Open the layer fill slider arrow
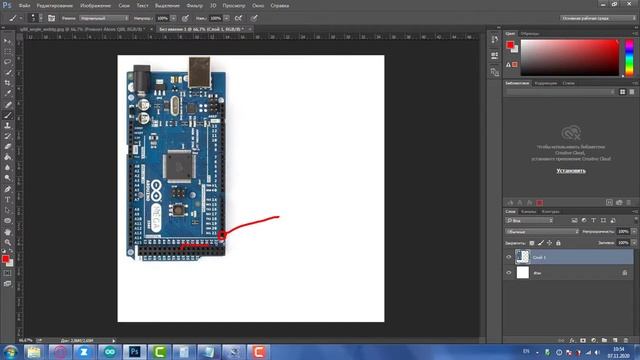This screenshot has width=640, height=360. click(634, 243)
